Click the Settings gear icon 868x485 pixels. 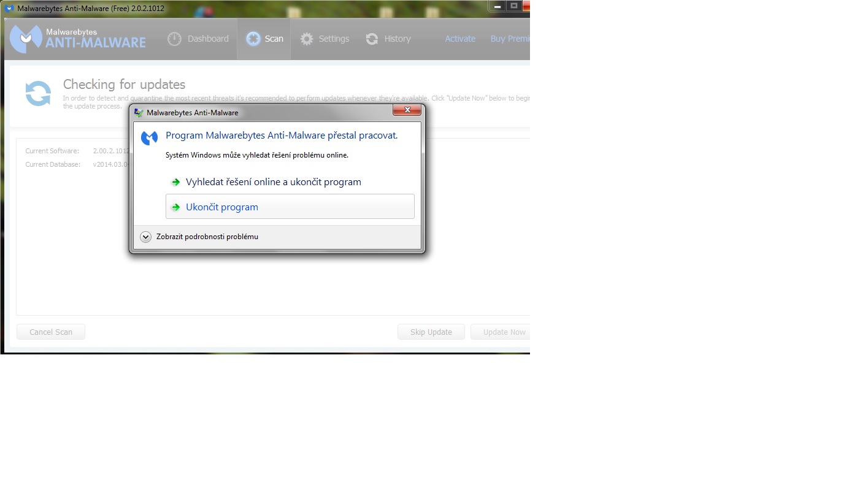307,39
